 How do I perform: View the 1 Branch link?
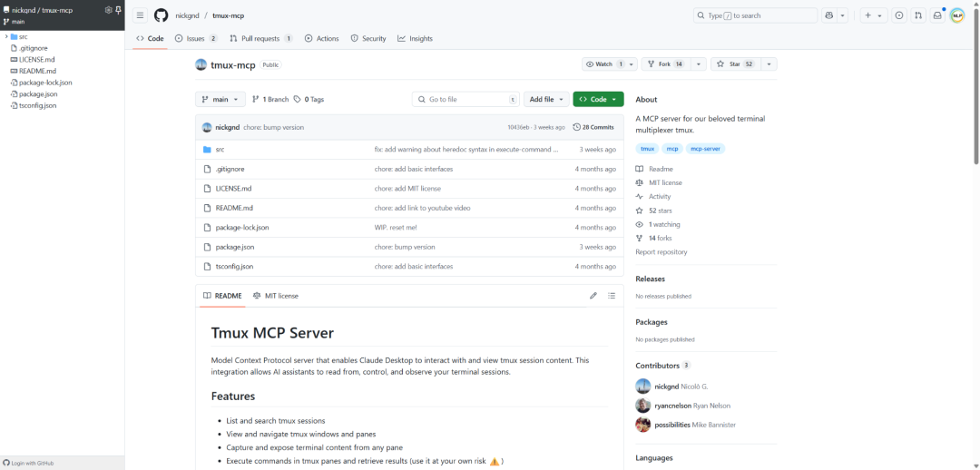point(270,100)
